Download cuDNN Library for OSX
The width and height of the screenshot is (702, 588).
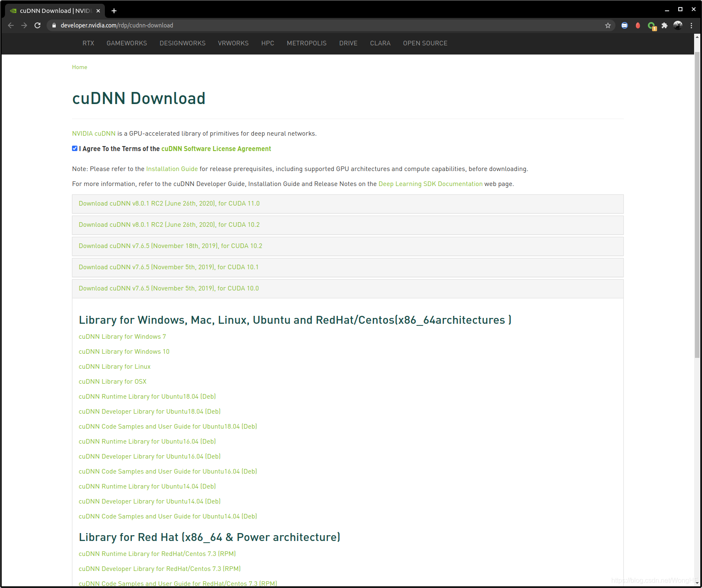click(113, 382)
